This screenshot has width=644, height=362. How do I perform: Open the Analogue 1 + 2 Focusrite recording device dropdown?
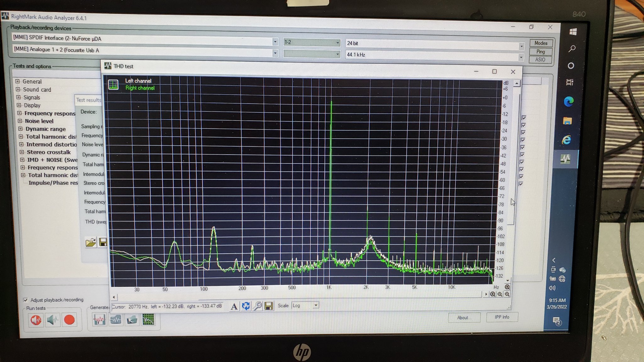coord(275,53)
